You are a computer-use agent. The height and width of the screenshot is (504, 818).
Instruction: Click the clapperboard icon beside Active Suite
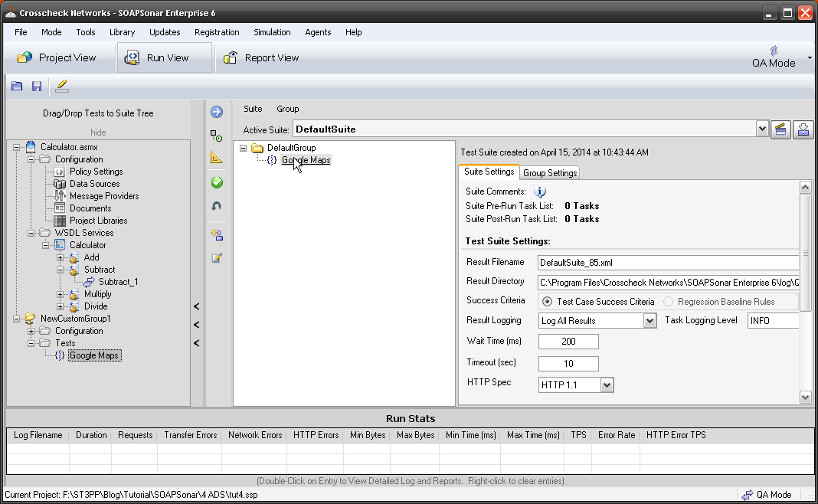tap(780, 129)
